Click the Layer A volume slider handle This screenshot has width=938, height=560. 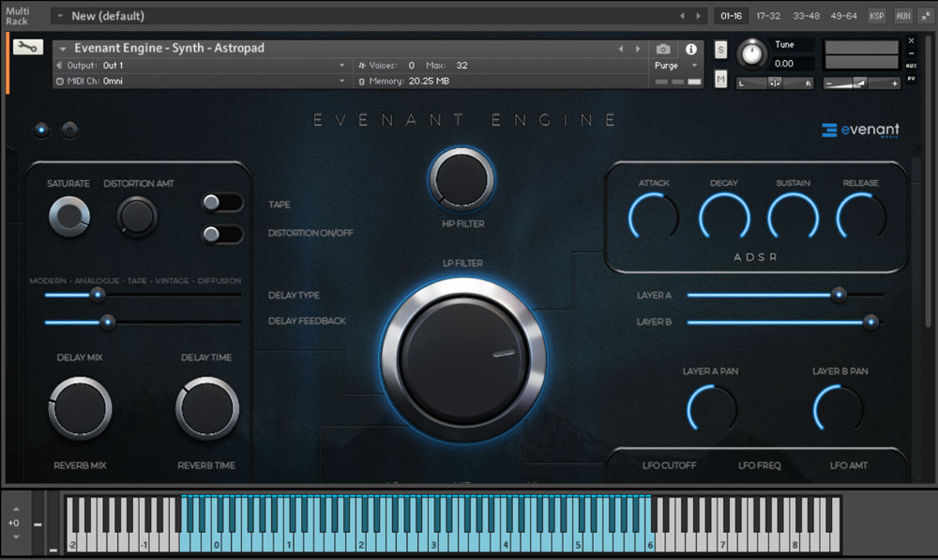click(839, 295)
